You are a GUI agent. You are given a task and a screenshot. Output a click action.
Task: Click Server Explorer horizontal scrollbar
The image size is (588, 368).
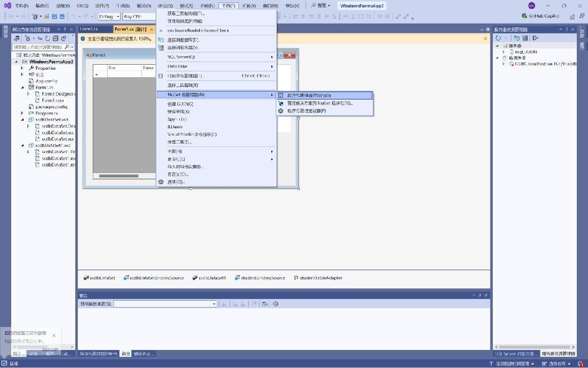click(x=535, y=347)
